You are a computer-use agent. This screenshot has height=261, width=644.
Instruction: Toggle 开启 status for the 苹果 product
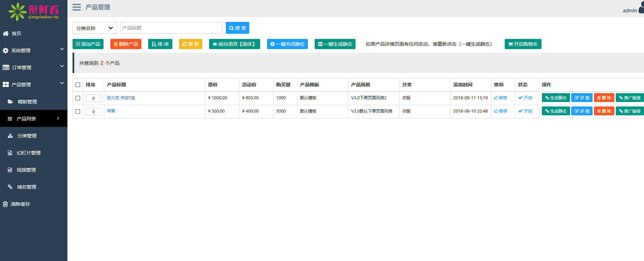tap(525, 111)
